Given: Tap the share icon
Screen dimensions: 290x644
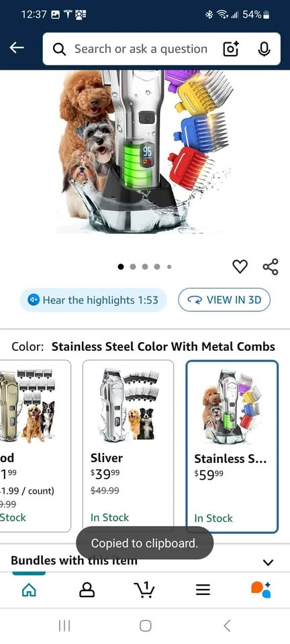Looking at the screenshot, I should tap(271, 266).
